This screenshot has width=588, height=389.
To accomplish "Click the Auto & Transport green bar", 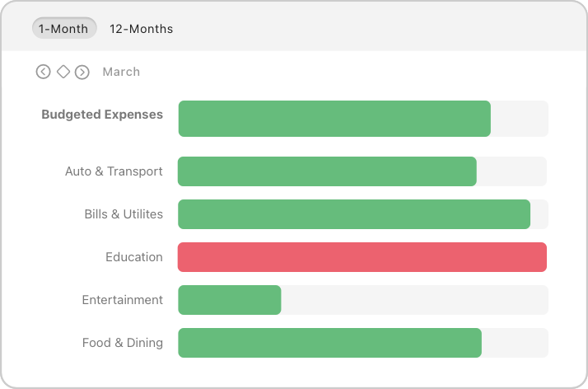I will 327,171.
